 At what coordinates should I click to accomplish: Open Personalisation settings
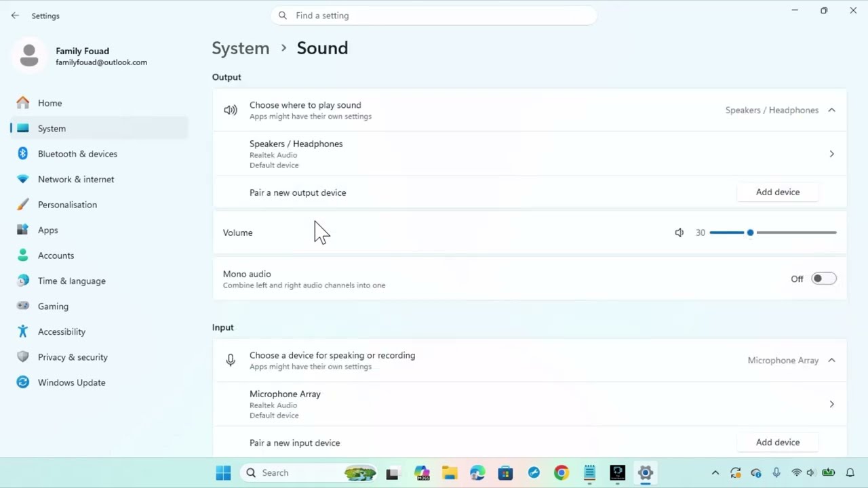(x=100, y=205)
